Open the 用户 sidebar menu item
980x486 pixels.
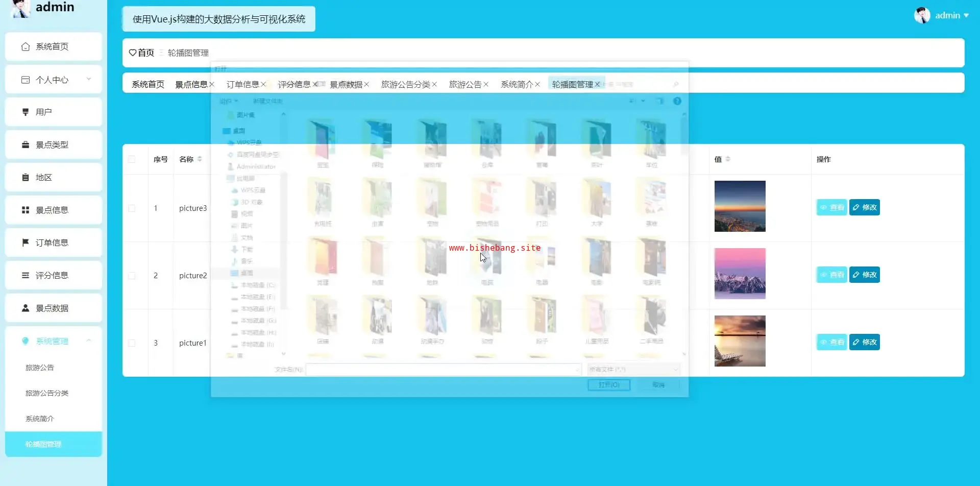pos(54,112)
